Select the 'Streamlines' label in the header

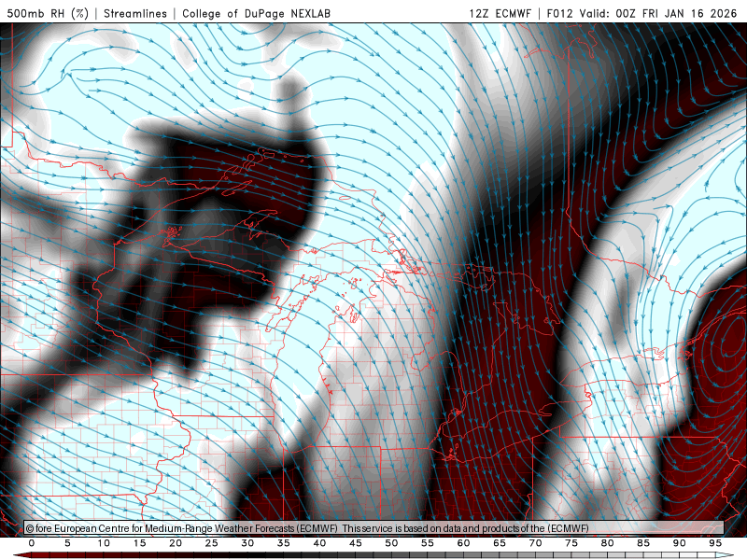(135, 13)
